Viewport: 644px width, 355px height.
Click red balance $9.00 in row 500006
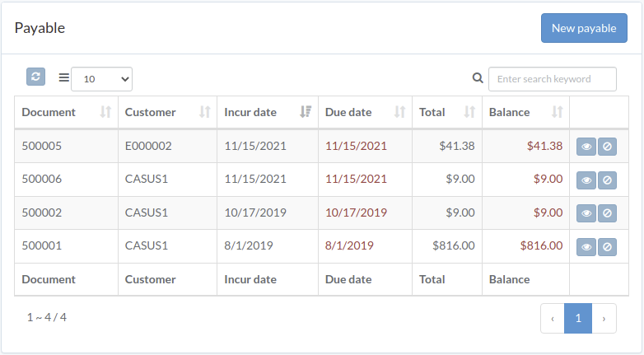pos(548,179)
